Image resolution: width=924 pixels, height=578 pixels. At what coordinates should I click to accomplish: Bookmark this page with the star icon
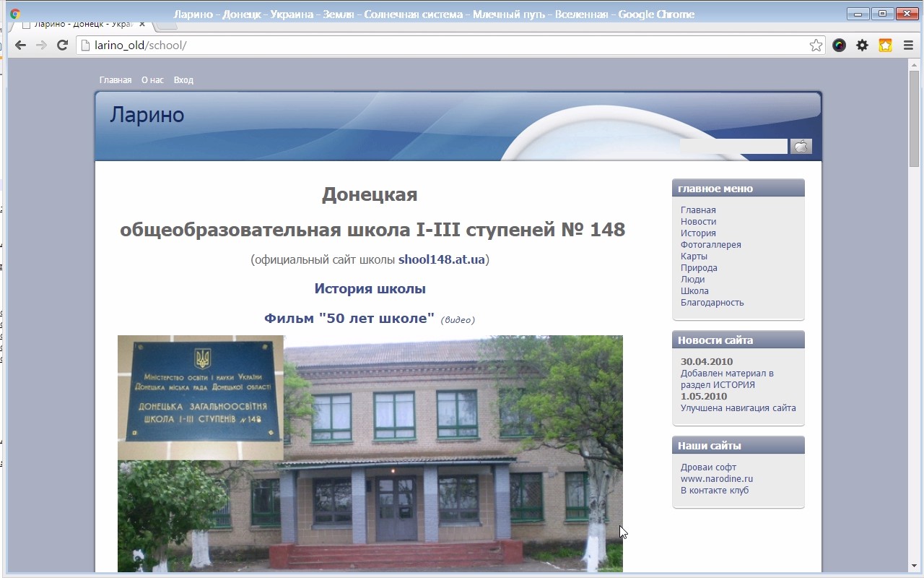coord(816,46)
